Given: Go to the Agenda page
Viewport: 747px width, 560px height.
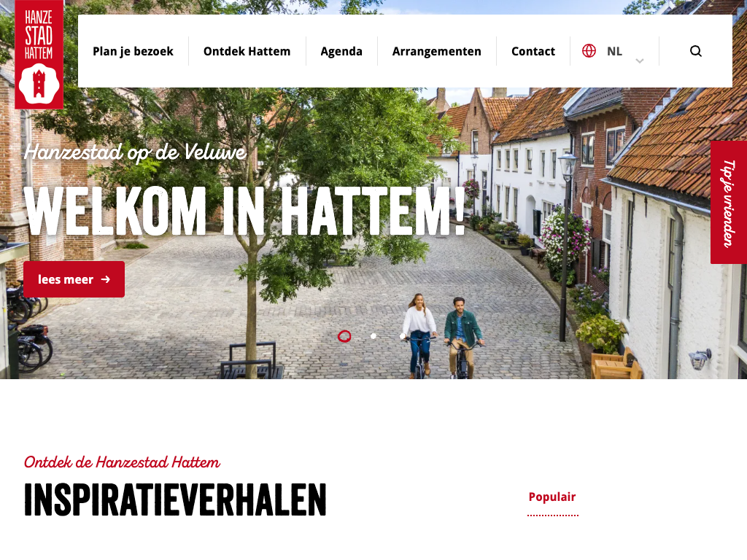Looking at the screenshot, I should click(x=341, y=51).
